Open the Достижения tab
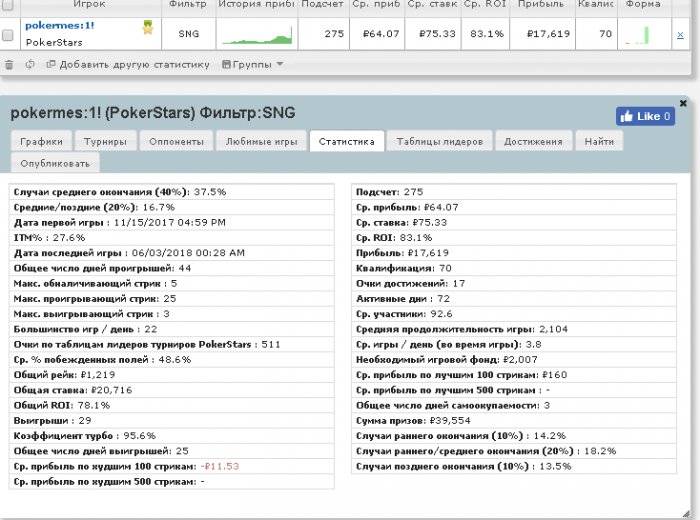The height and width of the screenshot is (520, 700). 533,141
